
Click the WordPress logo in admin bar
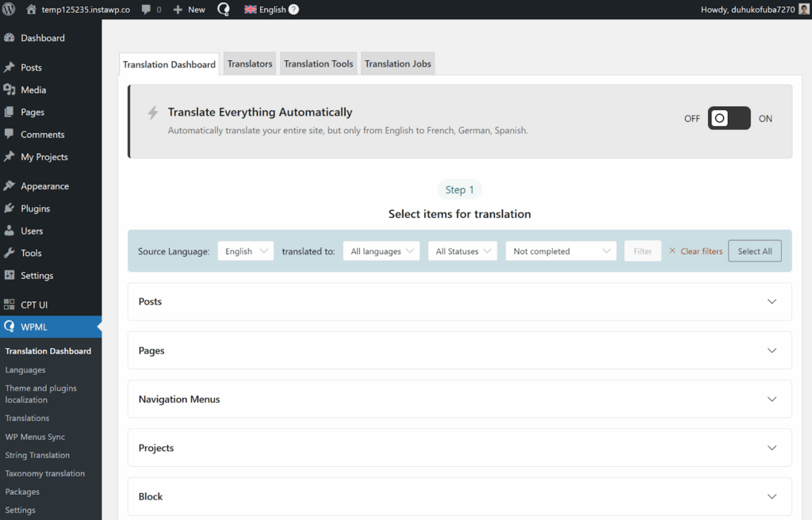pos(10,10)
